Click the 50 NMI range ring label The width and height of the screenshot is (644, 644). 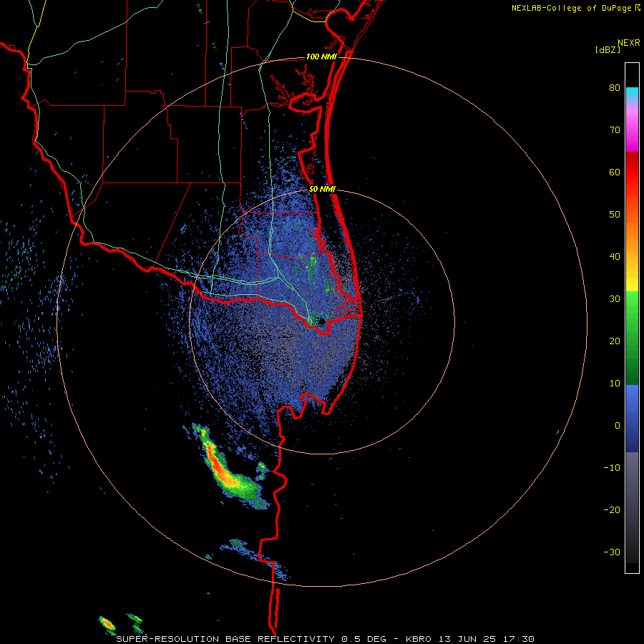tap(322, 190)
